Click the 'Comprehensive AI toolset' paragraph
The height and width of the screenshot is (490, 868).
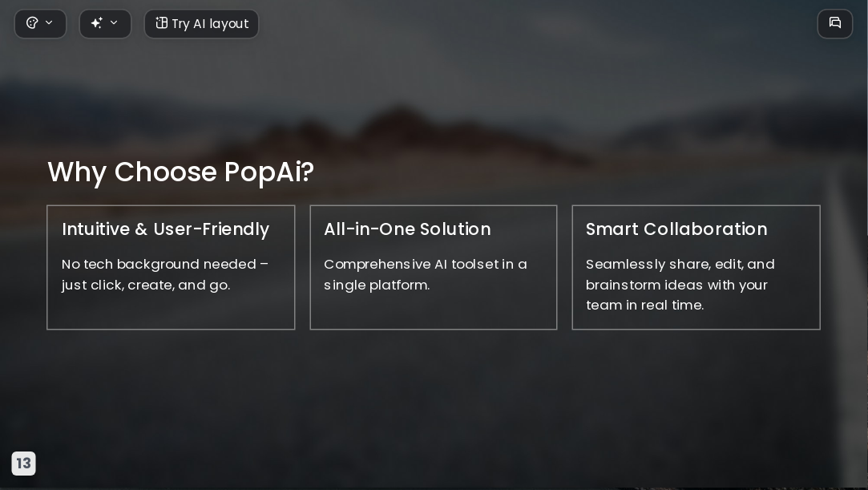click(x=425, y=274)
